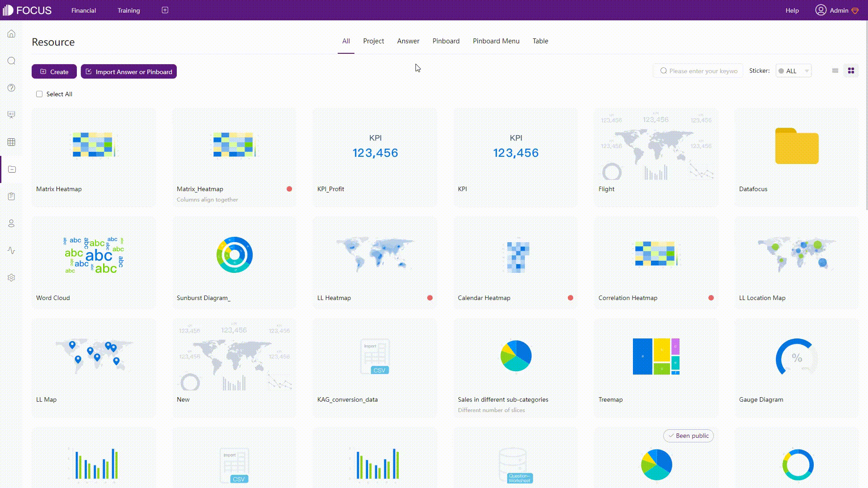The width and height of the screenshot is (868, 488).
Task: Click the Create button
Action: click(54, 71)
